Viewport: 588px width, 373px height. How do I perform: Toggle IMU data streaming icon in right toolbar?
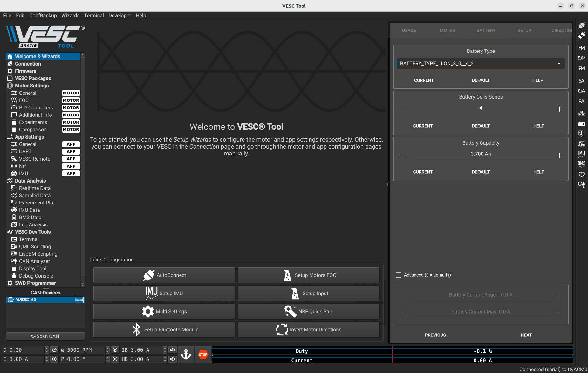click(582, 154)
